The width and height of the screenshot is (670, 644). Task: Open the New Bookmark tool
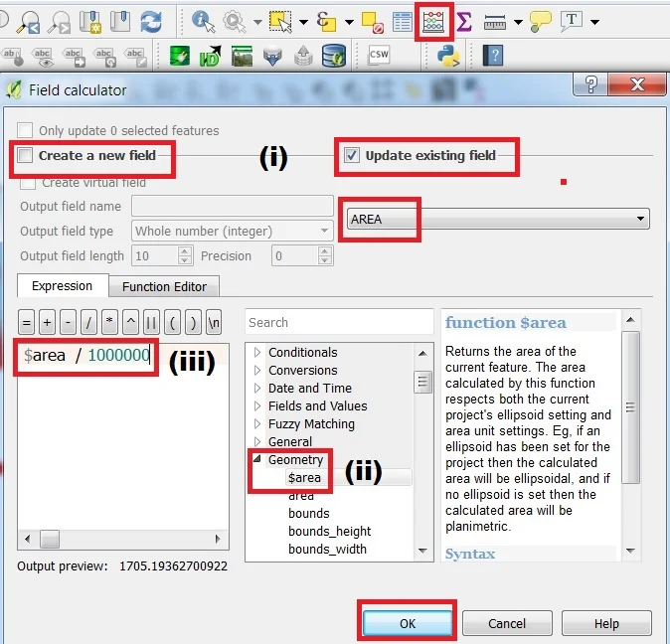pos(90,21)
